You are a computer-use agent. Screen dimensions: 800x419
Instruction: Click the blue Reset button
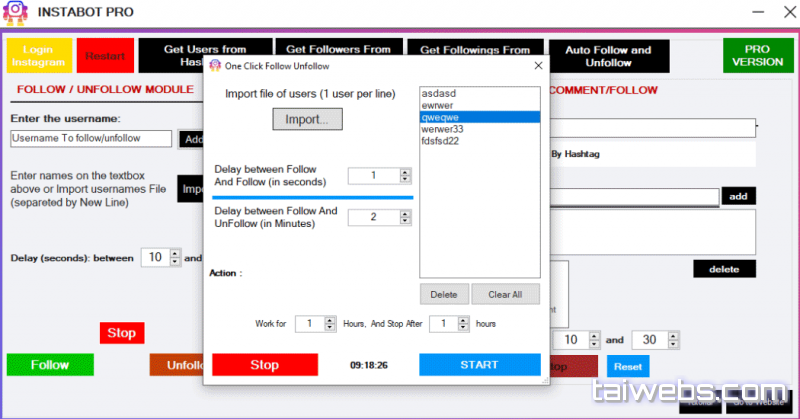(x=628, y=366)
